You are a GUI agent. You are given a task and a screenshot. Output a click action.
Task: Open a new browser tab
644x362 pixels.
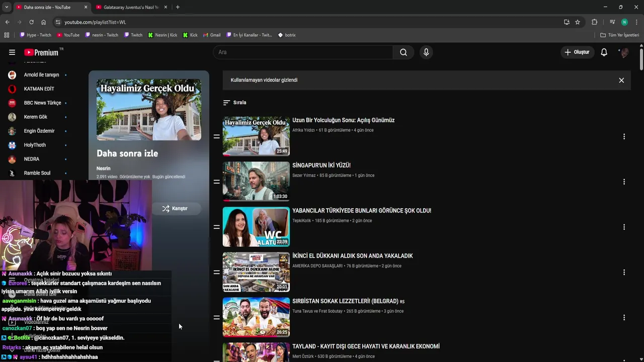[178, 7]
